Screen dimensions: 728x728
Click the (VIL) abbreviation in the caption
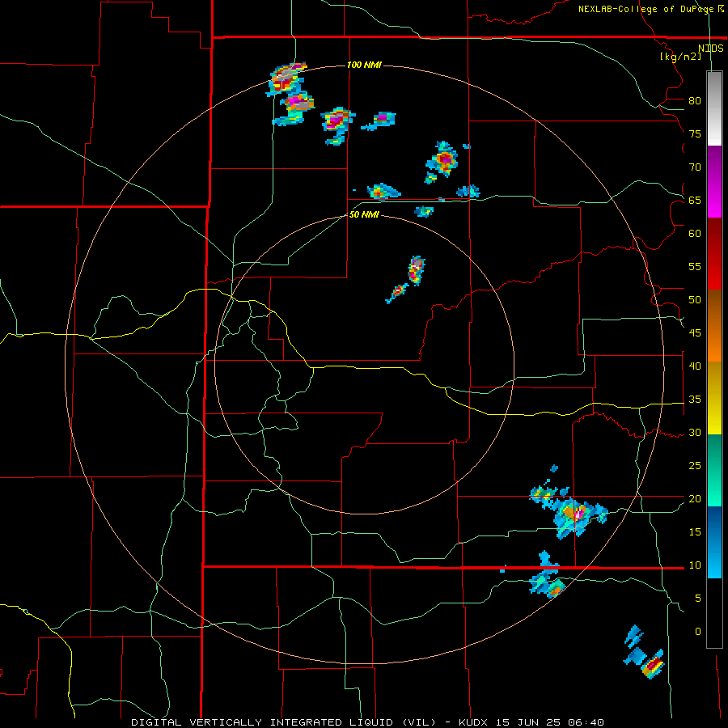[x=419, y=722]
